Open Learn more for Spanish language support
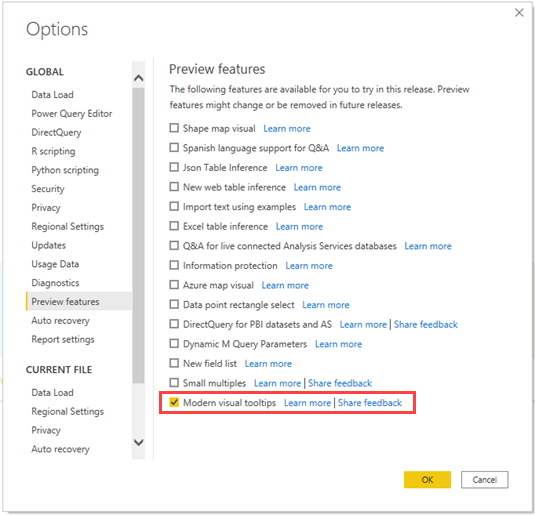The height and width of the screenshot is (515, 535). pos(360,148)
